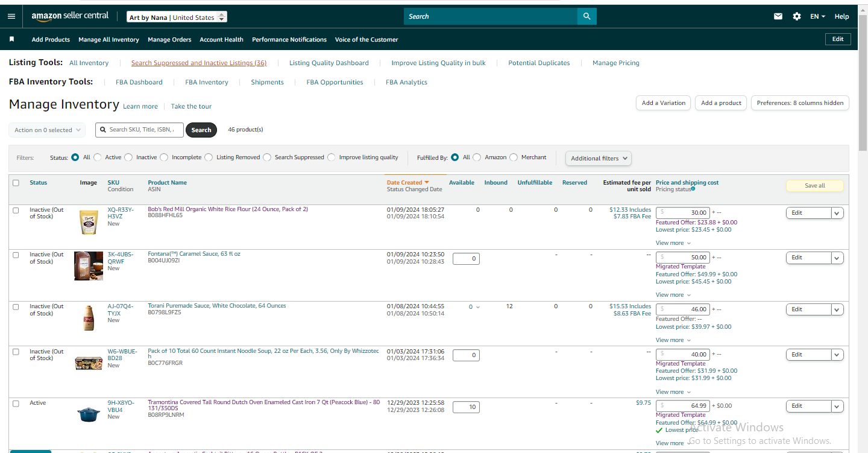Select the Search Suppressed filter
868x453 pixels.
coord(267,157)
